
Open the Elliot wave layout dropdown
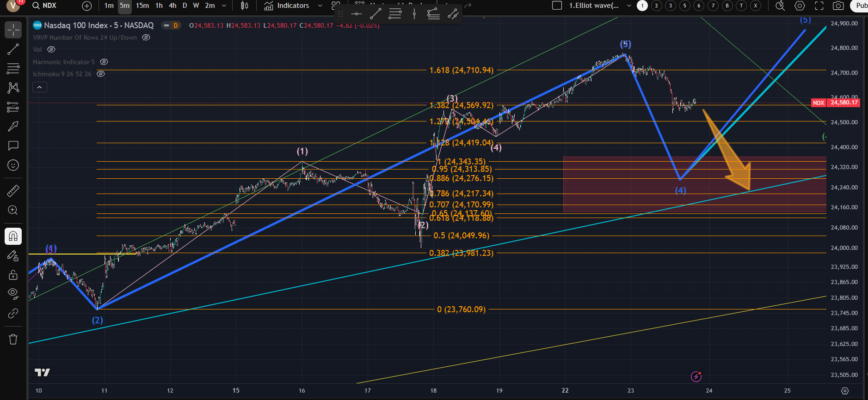628,6
